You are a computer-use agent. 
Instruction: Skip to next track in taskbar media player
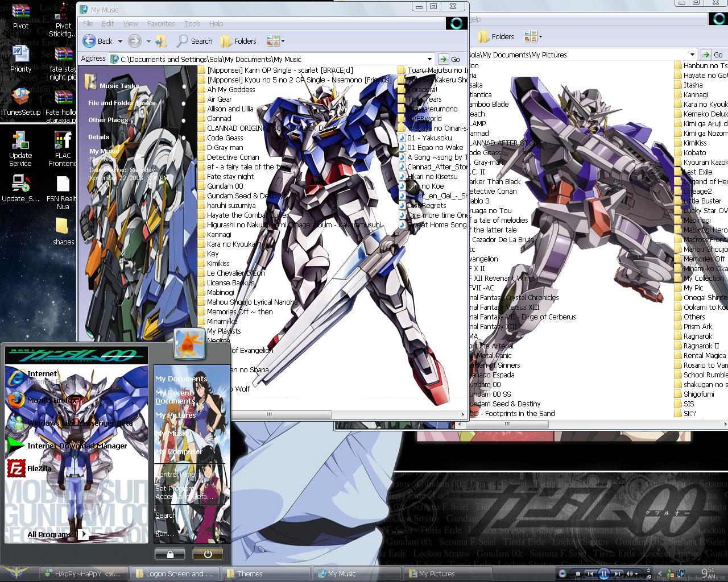[x=618, y=574]
